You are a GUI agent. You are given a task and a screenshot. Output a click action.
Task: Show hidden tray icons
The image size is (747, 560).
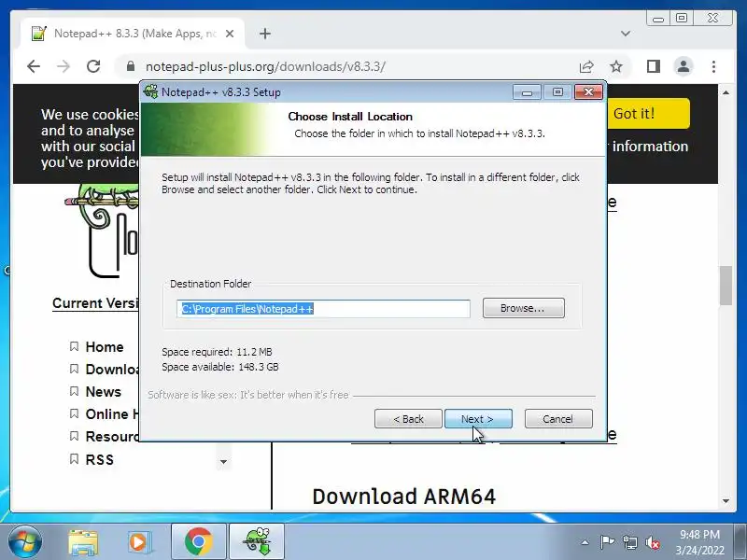pyautogui.click(x=585, y=542)
